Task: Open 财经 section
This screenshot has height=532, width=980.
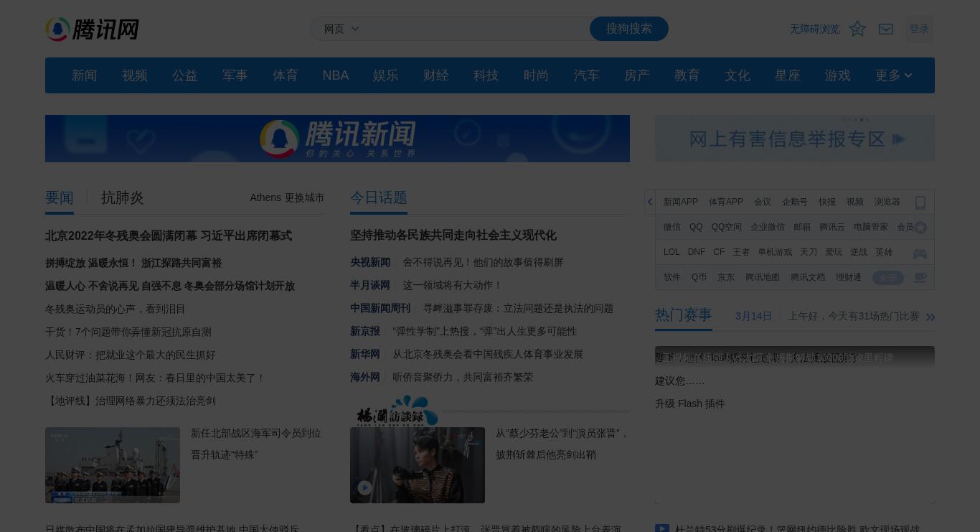Action: 436,75
